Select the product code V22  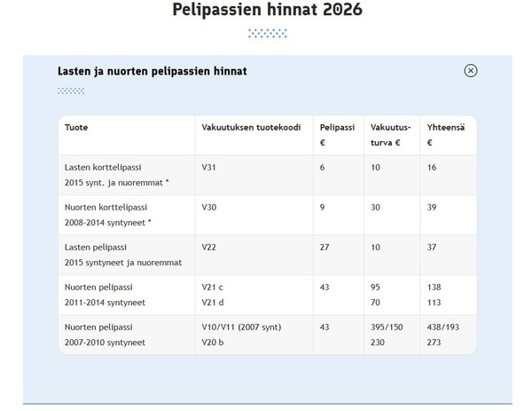pyautogui.click(x=209, y=247)
